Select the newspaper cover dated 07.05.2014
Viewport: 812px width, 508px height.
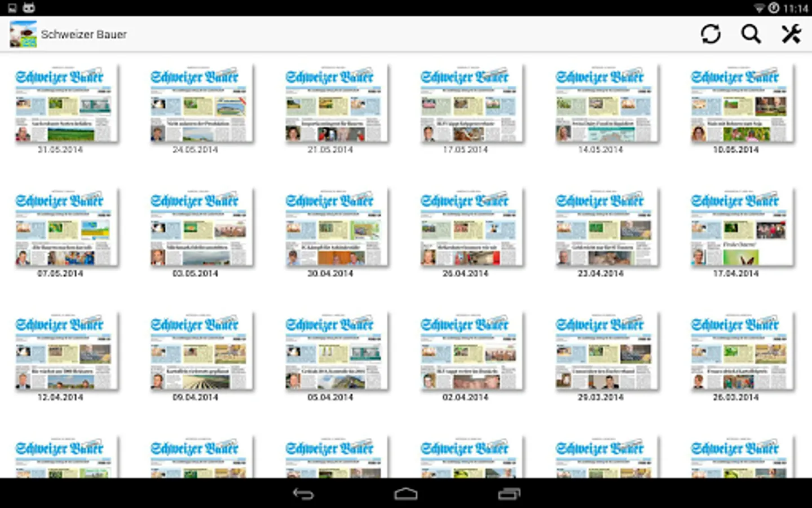point(67,227)
